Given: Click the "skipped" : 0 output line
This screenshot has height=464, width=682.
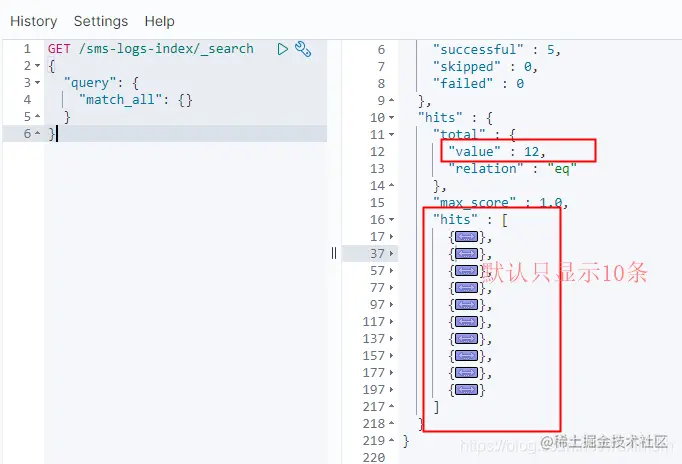Looking at the screenshot, I should (485, 67).
